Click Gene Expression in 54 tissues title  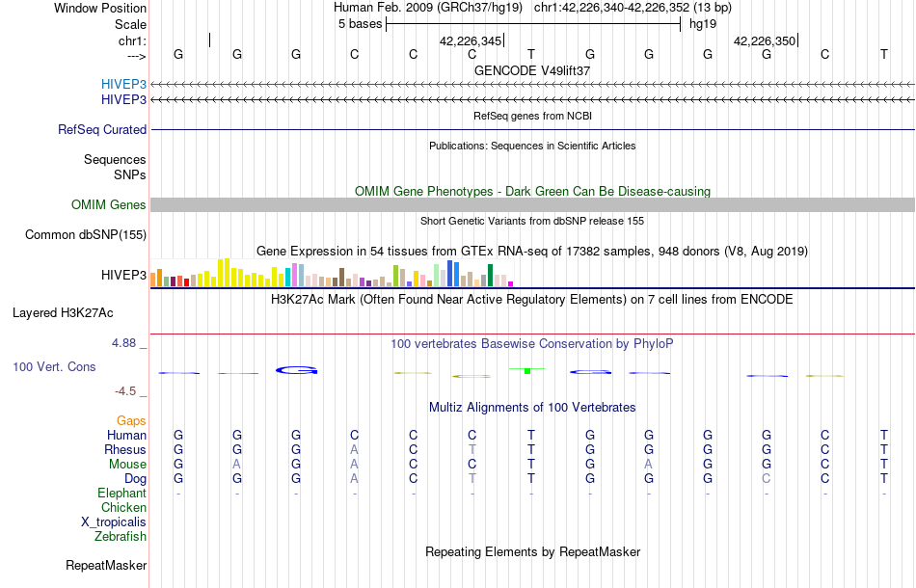532,251
